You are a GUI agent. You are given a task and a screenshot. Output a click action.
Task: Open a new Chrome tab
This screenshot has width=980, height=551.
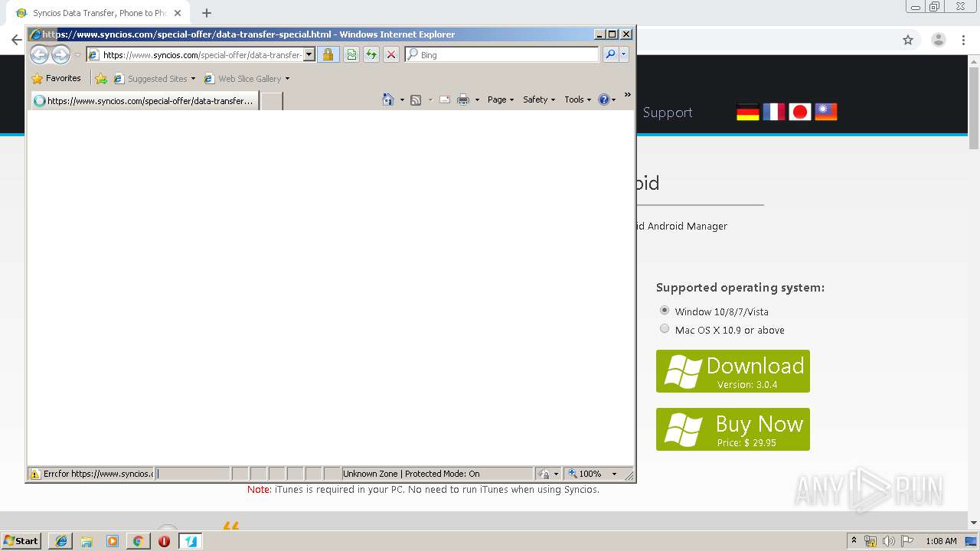(x=207, y=13)
